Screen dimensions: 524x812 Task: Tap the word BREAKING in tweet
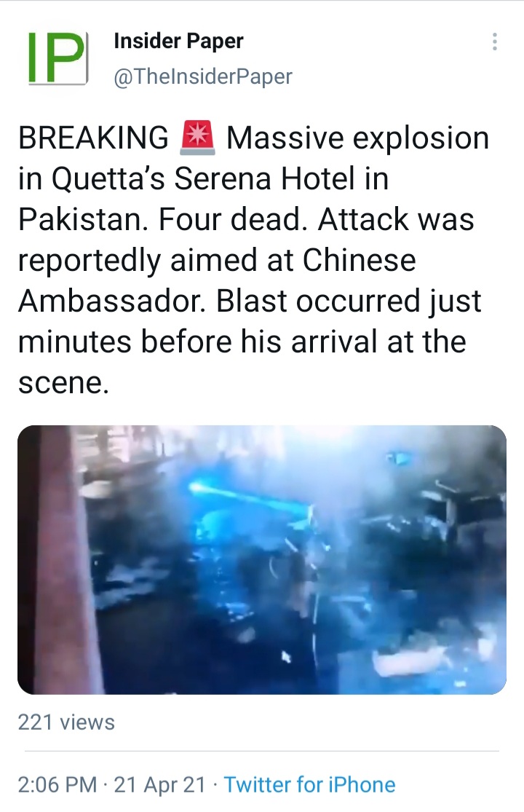click(94, 138)
